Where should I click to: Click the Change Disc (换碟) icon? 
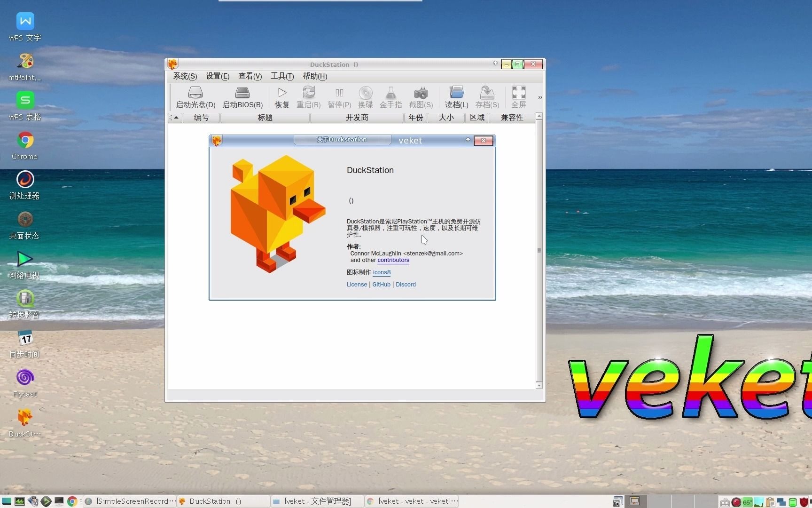tap(365, 97)
